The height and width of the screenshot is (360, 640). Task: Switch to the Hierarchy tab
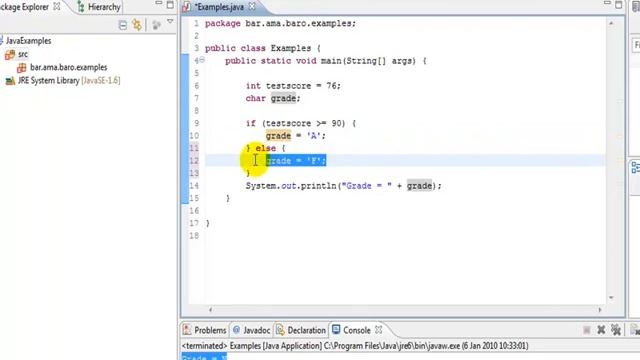104,7
